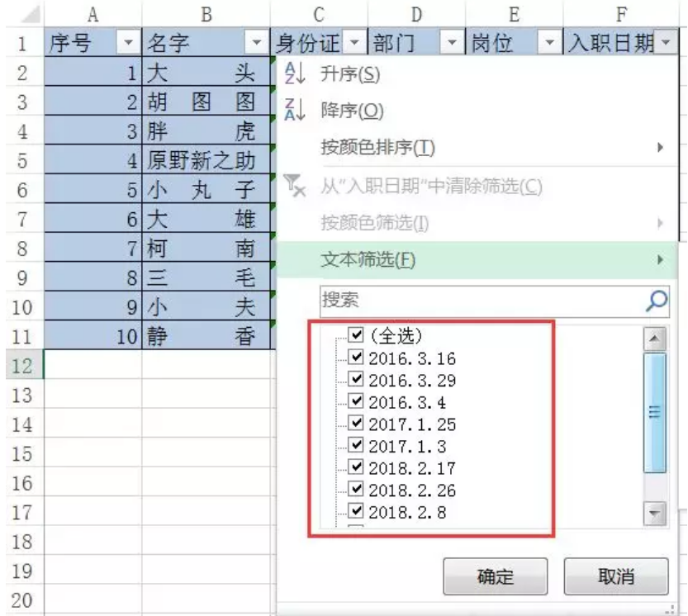Select column D header

tap(416, 15)
